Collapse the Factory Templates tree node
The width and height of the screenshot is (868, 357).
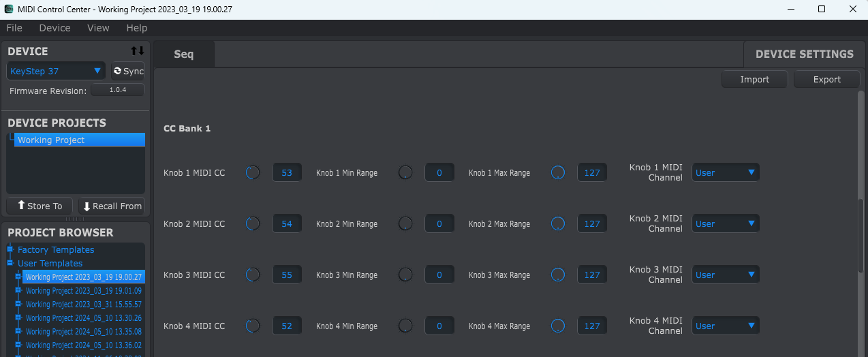point(10,249)
